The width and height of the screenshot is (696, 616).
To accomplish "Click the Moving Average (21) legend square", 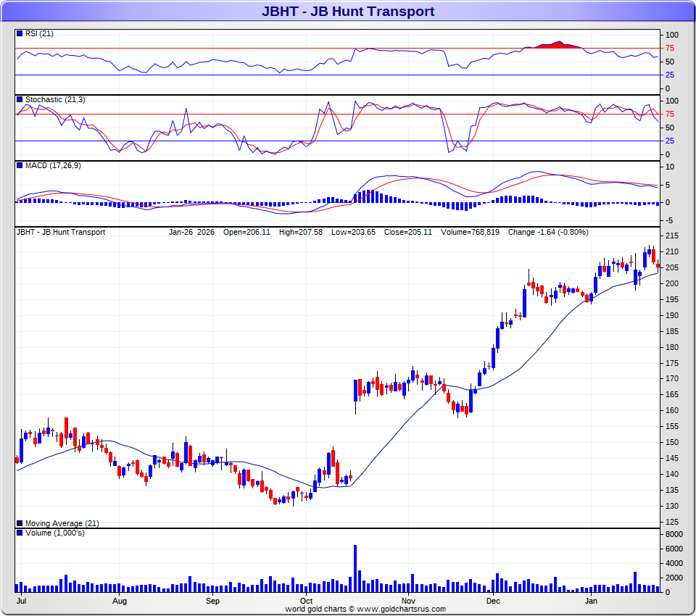I will click(20, 523).
